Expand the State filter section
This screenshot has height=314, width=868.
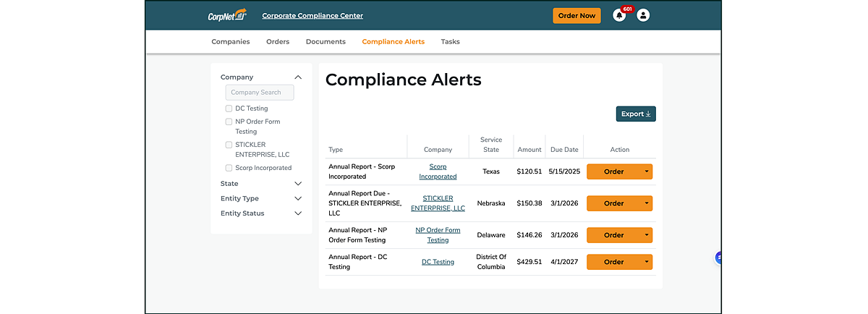tap(298, 184)
